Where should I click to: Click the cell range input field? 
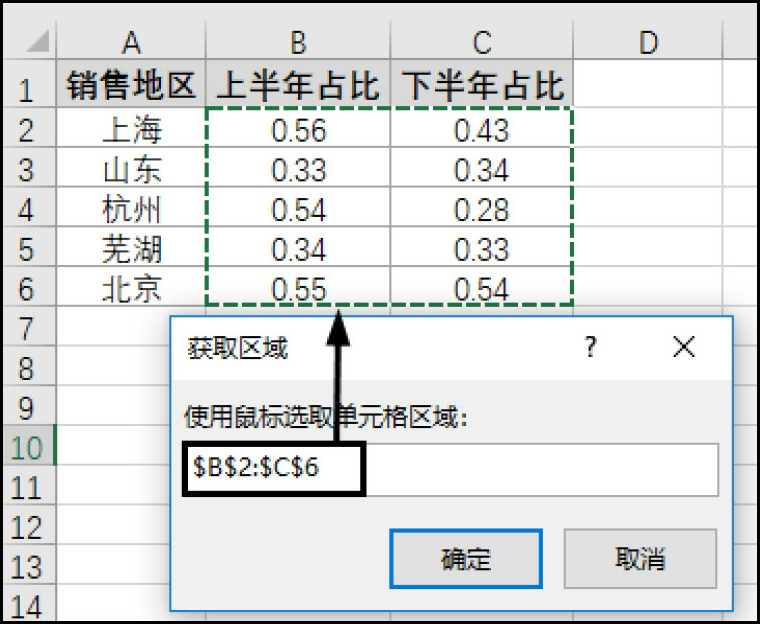pos(451,469)
